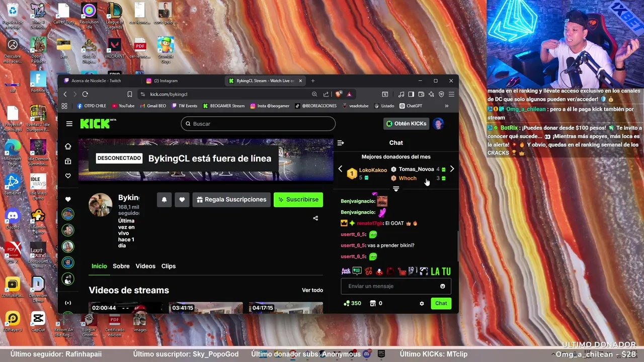The height and width of the screenshot is (362, 644).
Task: Open chat settings gear icon
Action: pos(422,304)
